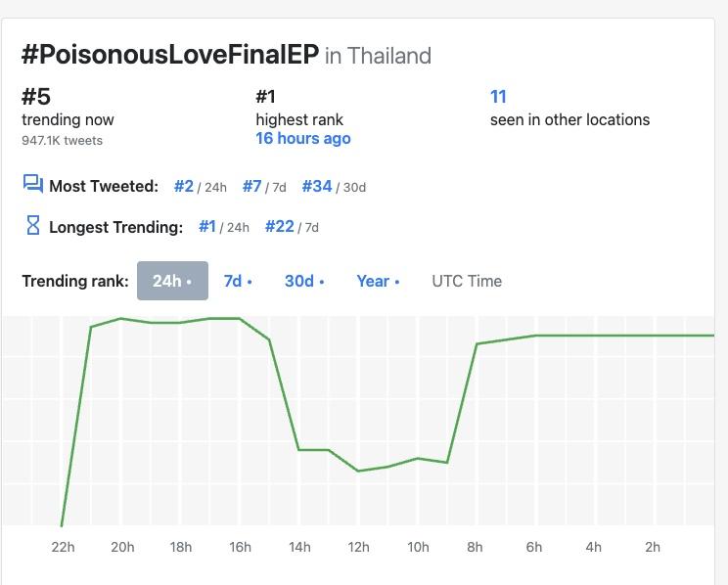728x585 pixels.
Task: Open the Year trending rank view
Action: (378, 281)
